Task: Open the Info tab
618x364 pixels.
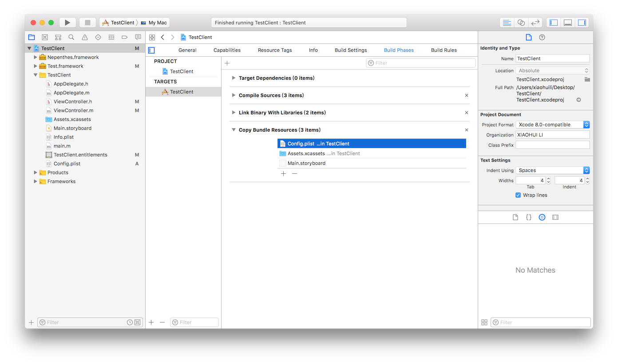Action: click(313, 50)
